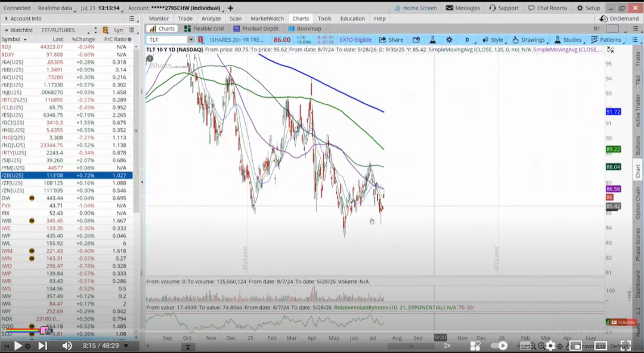
Task: Click the video progress bar
Action: click(x=322, y=330)
